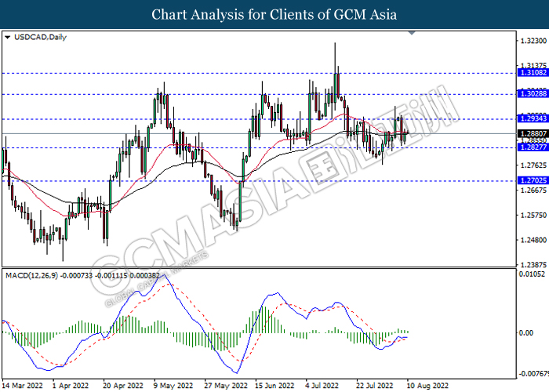Click the 1.23875 price axis value

tap(533, 265)
